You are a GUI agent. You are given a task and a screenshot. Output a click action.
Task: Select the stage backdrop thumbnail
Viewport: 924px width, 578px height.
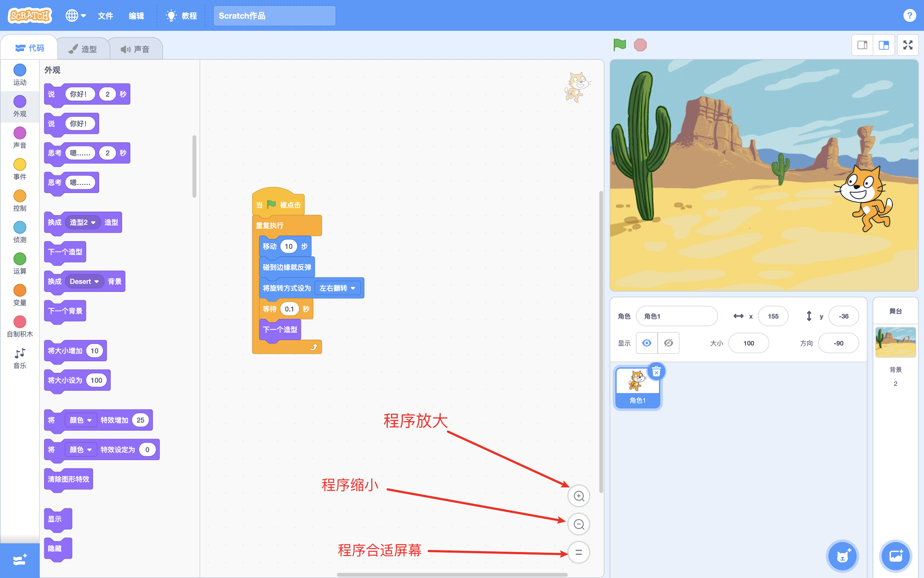click(x=895, y=342)
